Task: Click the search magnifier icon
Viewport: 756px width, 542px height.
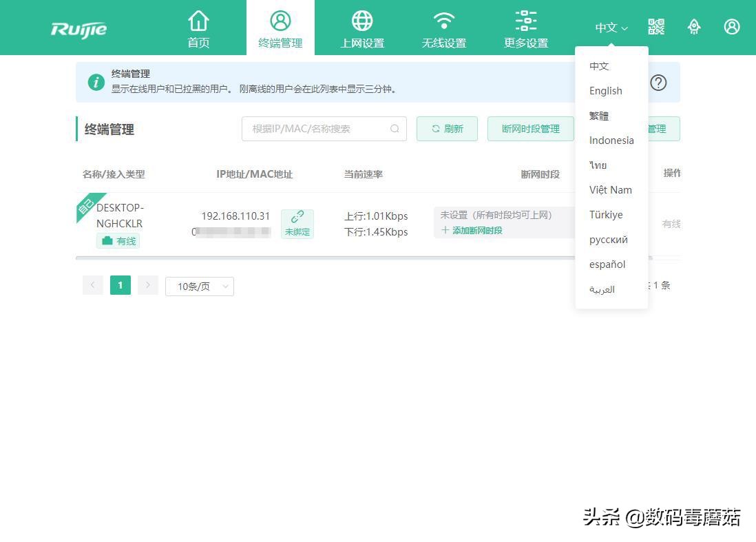Action: (x=395, y=129)
